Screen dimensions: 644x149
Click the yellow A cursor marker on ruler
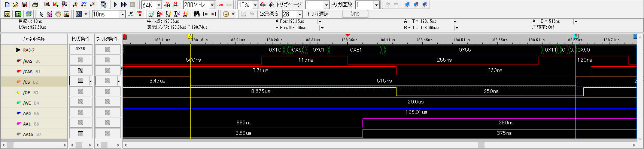pos(190,36)
